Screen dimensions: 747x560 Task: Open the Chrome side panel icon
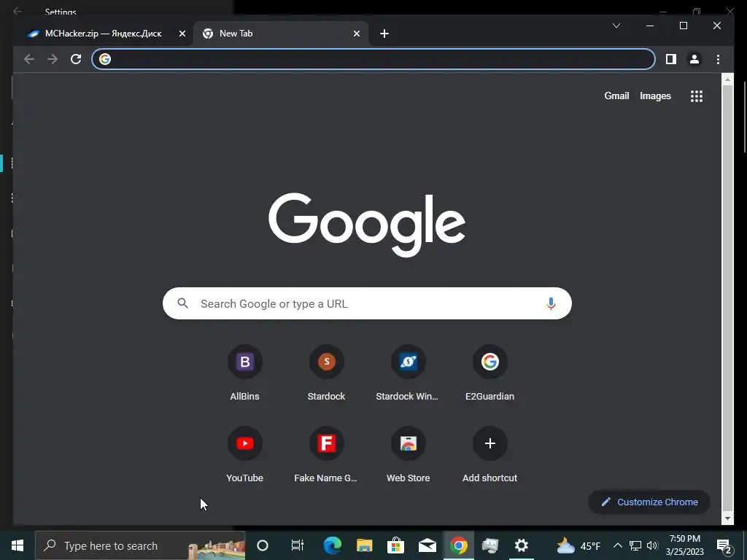671,59
